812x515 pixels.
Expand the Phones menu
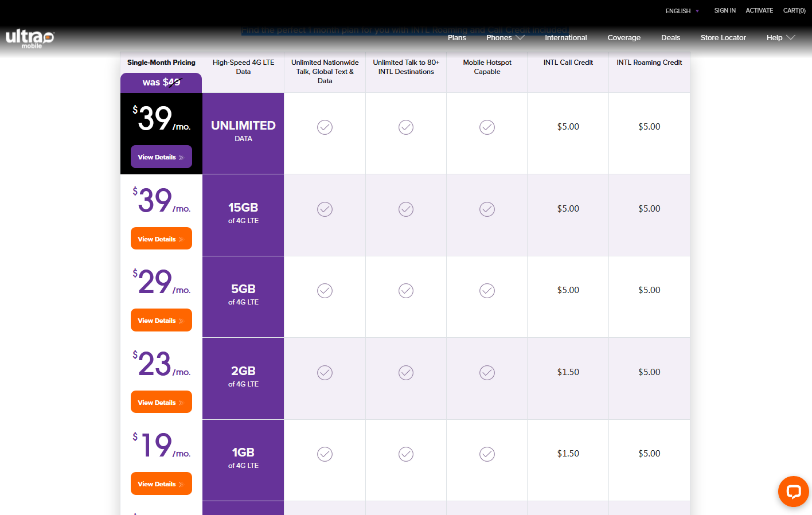[505, 38]
